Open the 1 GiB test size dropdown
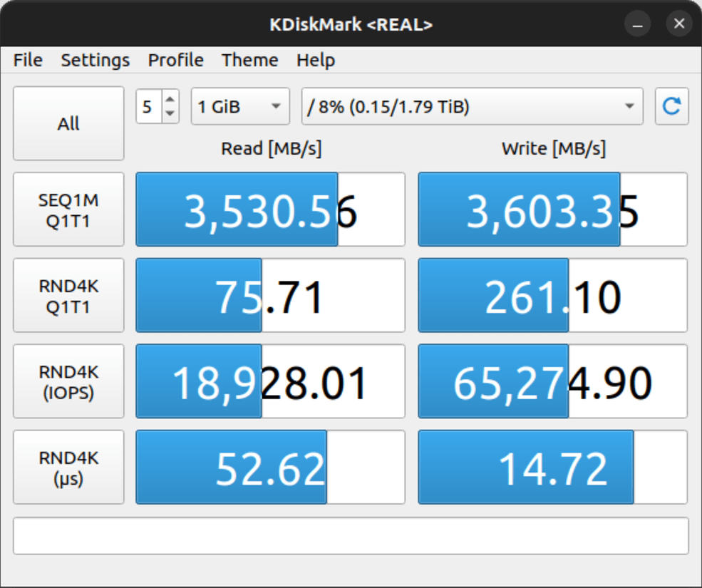 pyautogui.click(x=239, y=106)
